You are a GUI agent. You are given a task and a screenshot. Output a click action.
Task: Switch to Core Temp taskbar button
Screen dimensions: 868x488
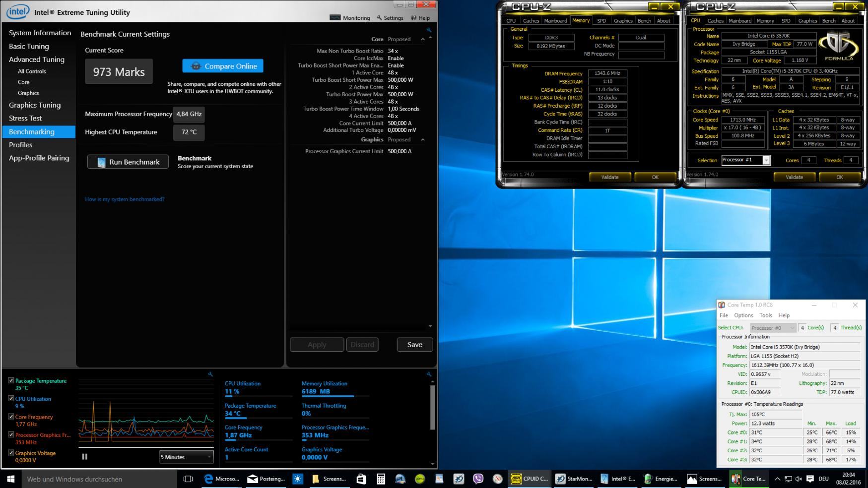[749, 479]
